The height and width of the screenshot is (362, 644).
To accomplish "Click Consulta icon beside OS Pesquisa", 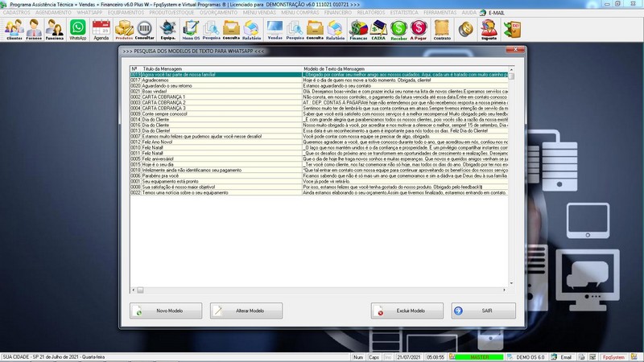I will coord(231,30).
